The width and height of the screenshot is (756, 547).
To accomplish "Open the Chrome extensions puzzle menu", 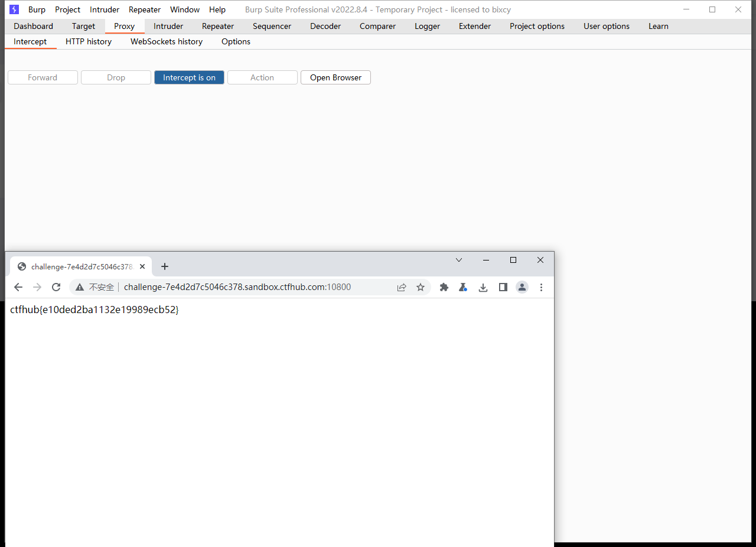I will click(x=444, y=287).
